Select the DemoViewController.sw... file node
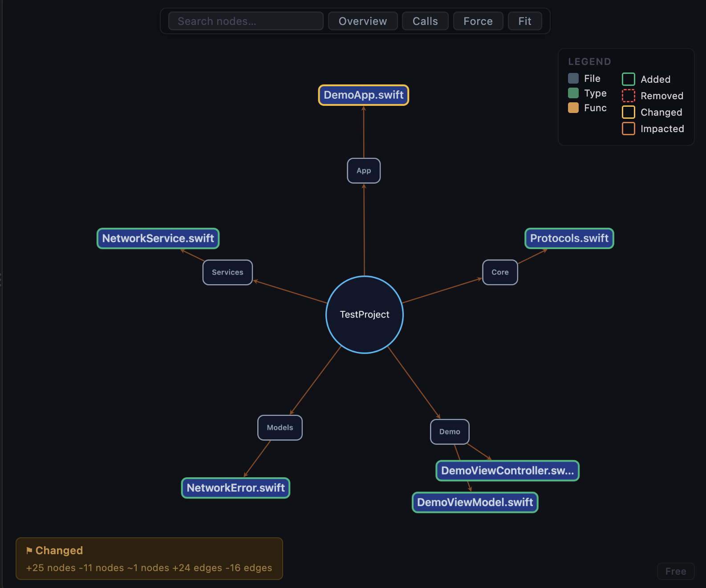 (507, 471)
